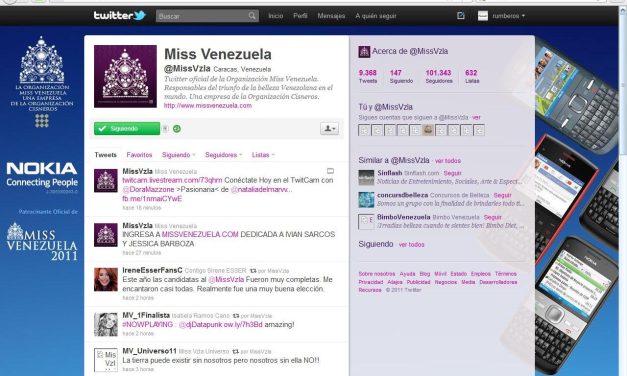627x376 pixels.
Task: Click the 101.343 Seguidores count
Action: tap(439, 76)
